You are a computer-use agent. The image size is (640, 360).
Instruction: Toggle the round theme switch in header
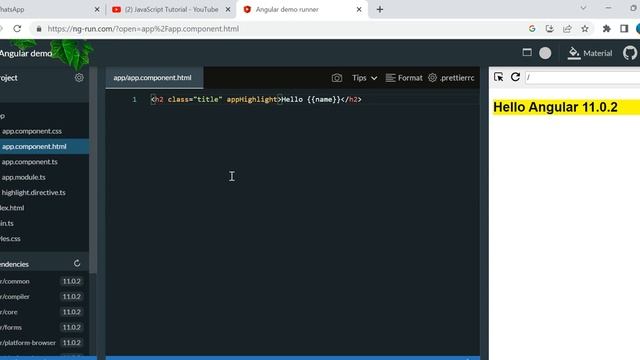tap(545, 53)
